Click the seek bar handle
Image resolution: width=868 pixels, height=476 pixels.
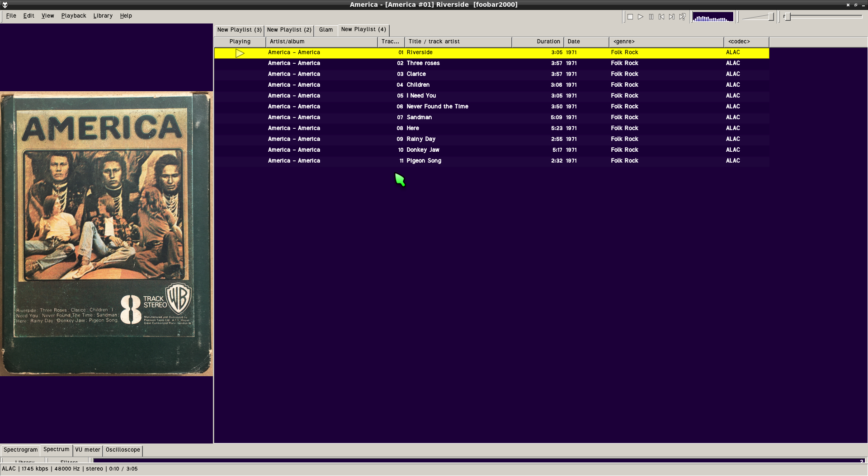point(787,17)
